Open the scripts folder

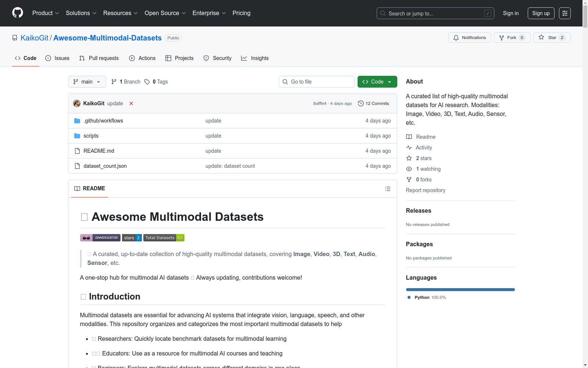click(91, 136)
